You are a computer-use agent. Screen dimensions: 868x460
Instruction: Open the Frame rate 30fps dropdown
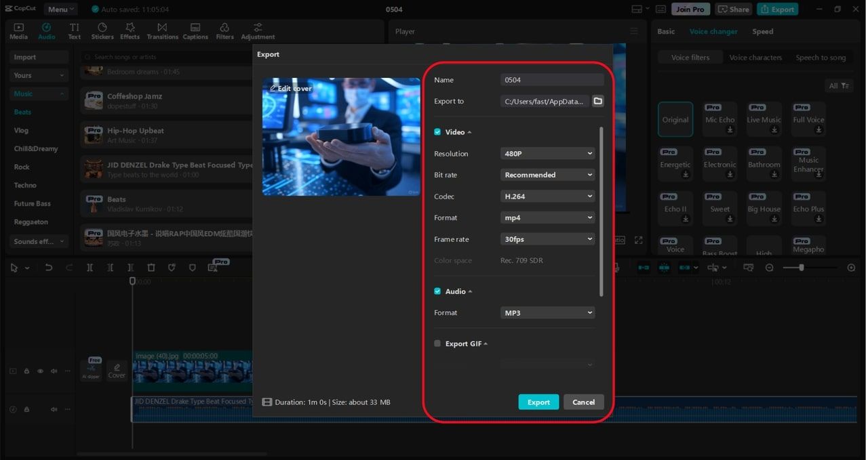tap(548, 239)
